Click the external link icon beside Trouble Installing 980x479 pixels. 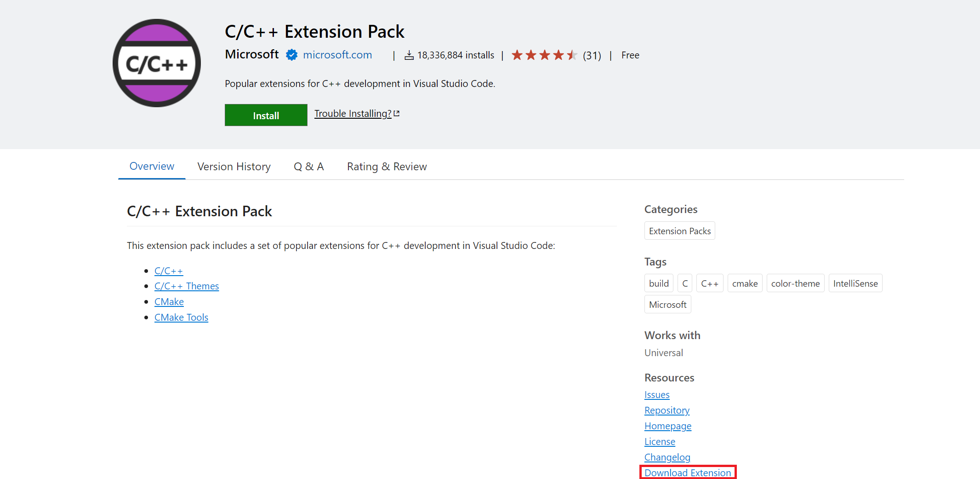[397, 113]
